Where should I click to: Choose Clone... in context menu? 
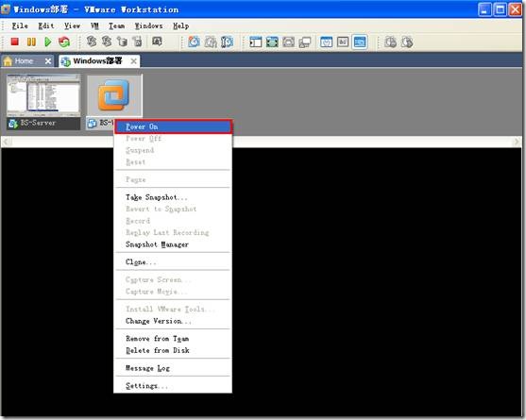173,261
